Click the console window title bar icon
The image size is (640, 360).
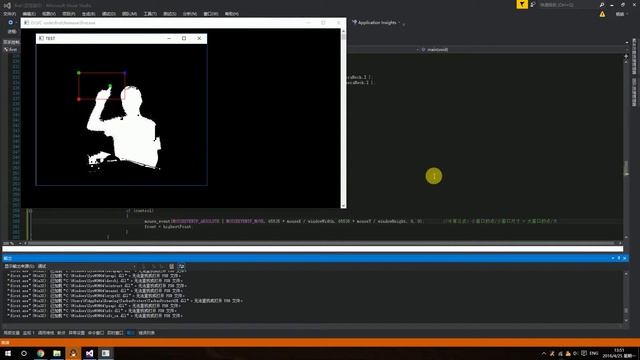point(27,23)
